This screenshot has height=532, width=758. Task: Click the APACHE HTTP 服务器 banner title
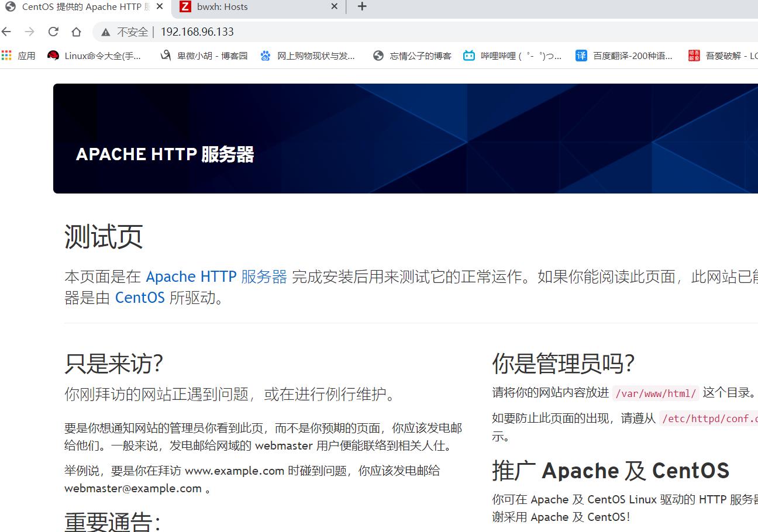point(165,154)
